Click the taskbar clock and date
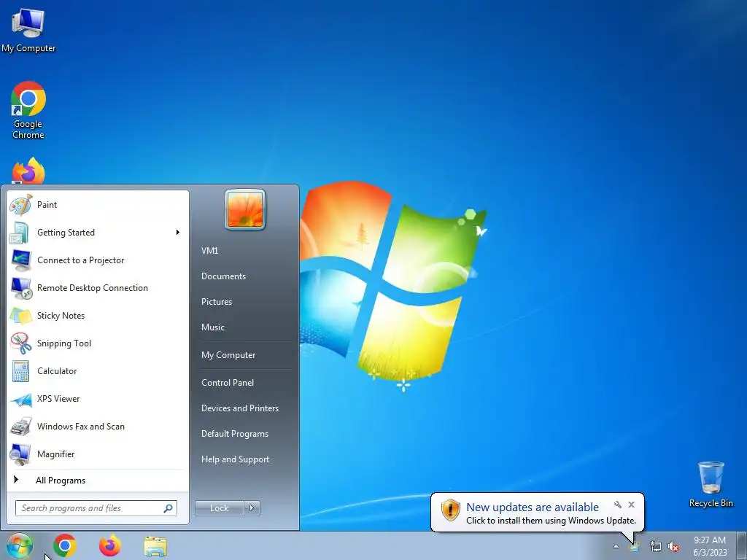The height and width of the screenshot is (560, 747). pyautogui.click(x=709, y=546)
